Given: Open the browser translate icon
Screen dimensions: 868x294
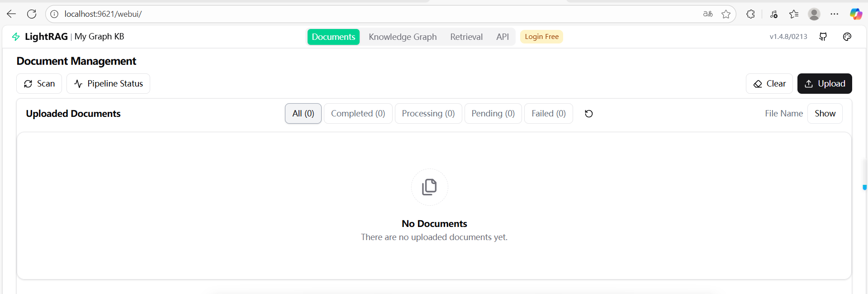Looking at the screenshot, I should (x=708, y=14).
